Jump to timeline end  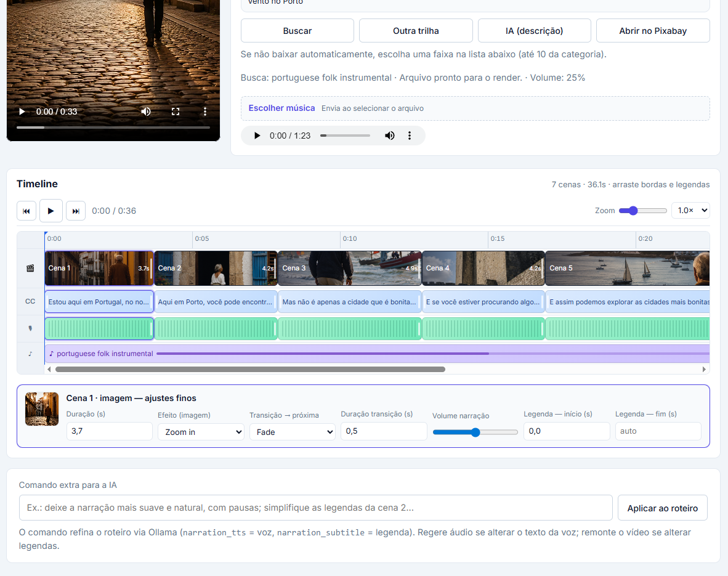point(76,211)
